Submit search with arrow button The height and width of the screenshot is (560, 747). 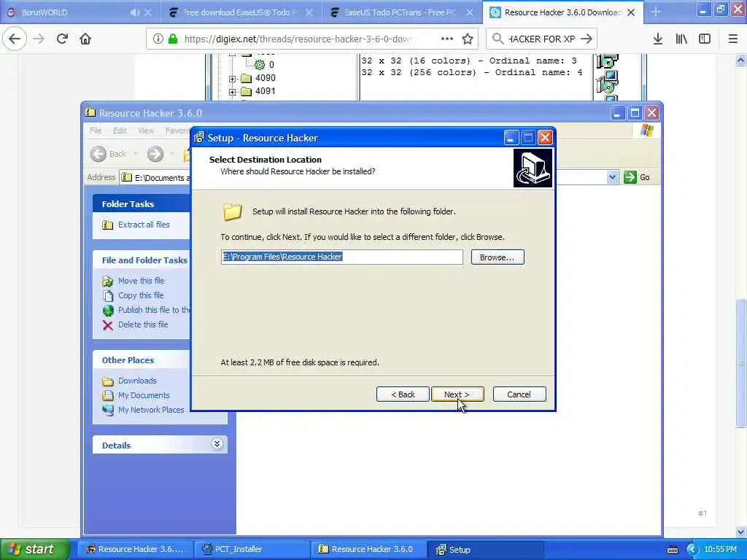point(587,39)
